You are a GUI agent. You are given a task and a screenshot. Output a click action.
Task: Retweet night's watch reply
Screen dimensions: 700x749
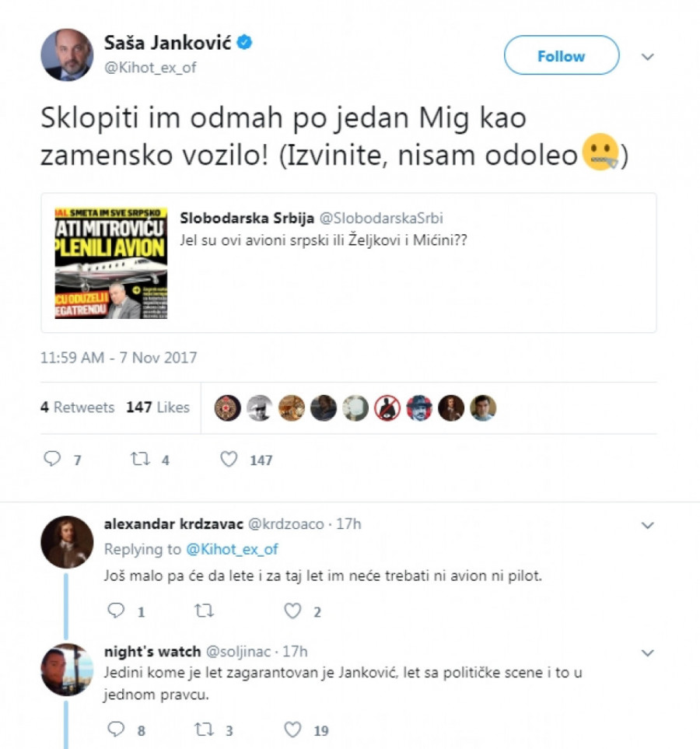pos(204,730)
